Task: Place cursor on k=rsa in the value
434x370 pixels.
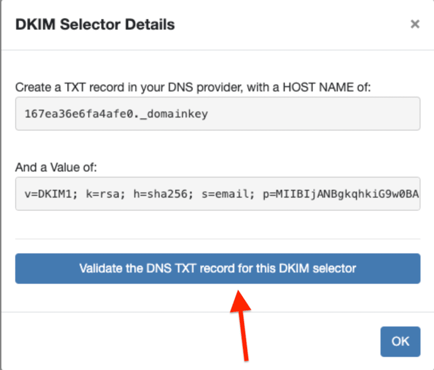Action: point(105,194)
